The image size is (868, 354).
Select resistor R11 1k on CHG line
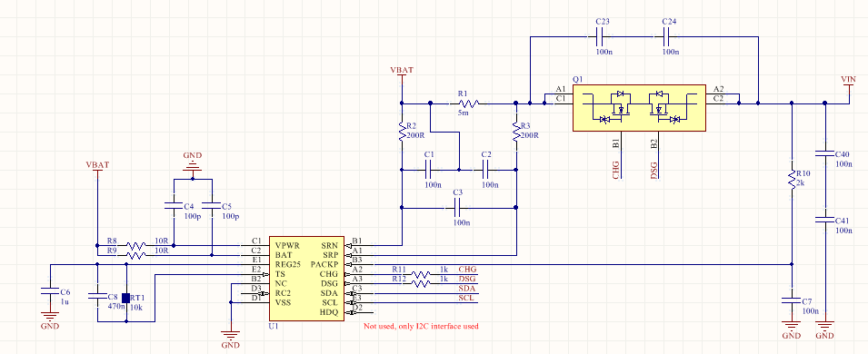pos(422,274)
